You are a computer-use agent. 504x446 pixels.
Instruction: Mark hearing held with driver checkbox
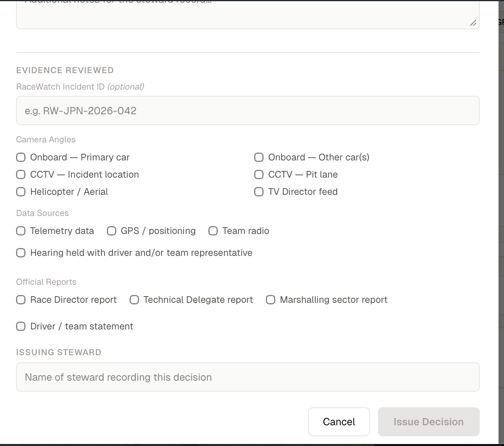coord(21,253)
